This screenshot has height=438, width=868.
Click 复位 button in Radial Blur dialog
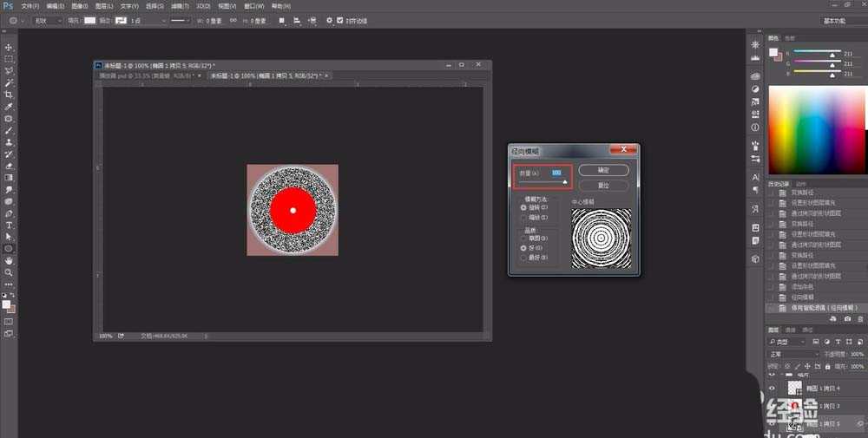pos(603,186)
